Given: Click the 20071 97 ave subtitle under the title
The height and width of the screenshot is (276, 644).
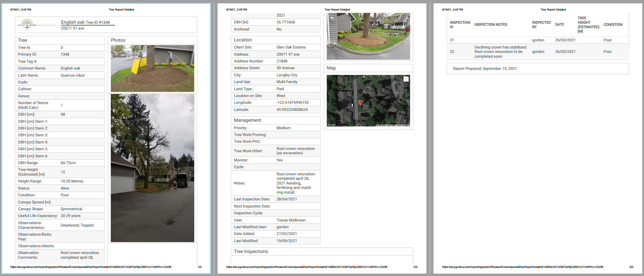Looking at the screenshot, I should click(73, 28).
